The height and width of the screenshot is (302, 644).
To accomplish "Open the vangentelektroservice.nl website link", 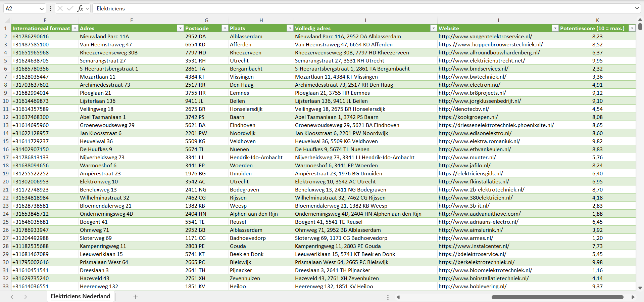I will pos(485,36).
